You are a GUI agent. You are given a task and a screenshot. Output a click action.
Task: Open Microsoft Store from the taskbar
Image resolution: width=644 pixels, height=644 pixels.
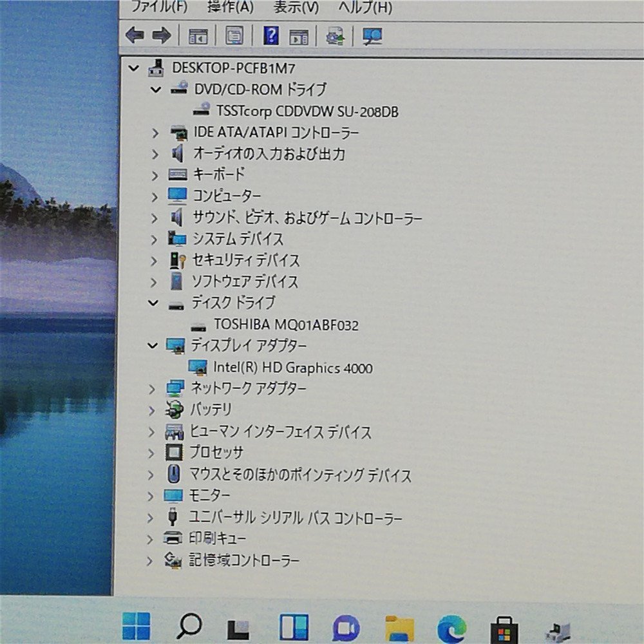click(504, 630)
